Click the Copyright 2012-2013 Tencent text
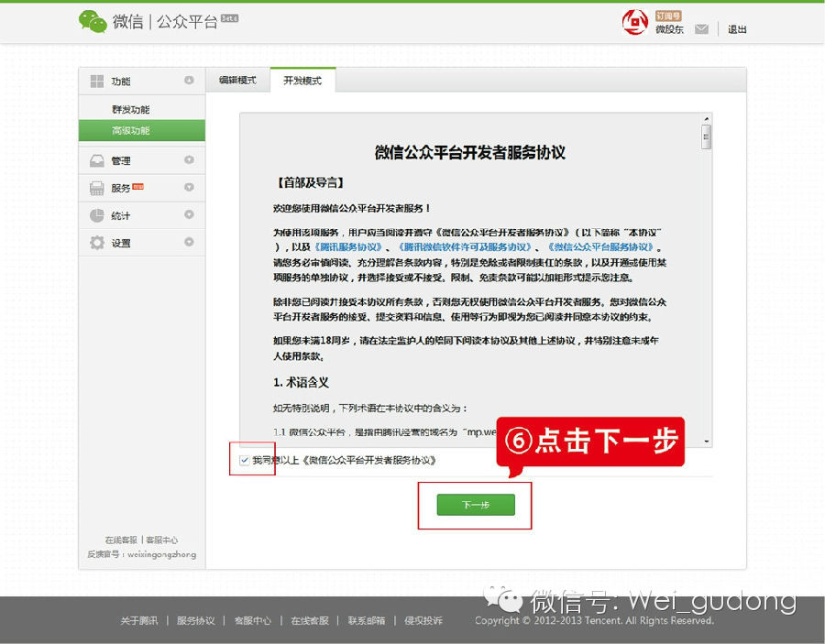This screenshot has width=825, height=644. click(594, 621)
